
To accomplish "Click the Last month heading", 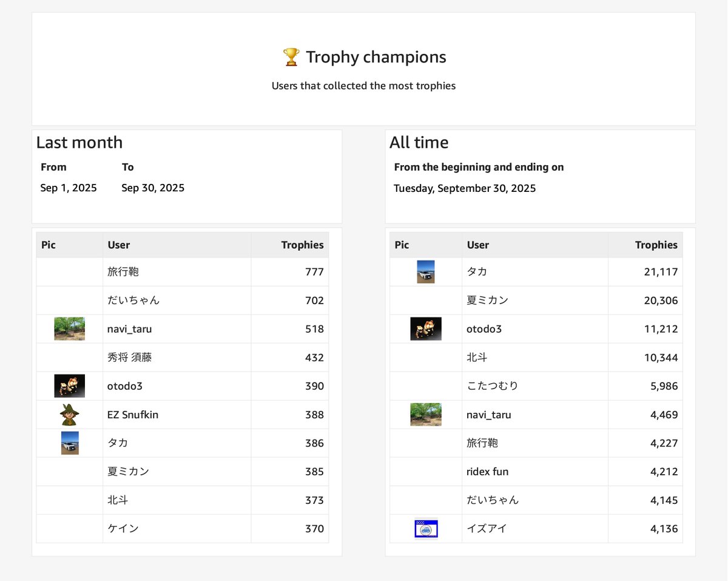I will pos(79,143).
